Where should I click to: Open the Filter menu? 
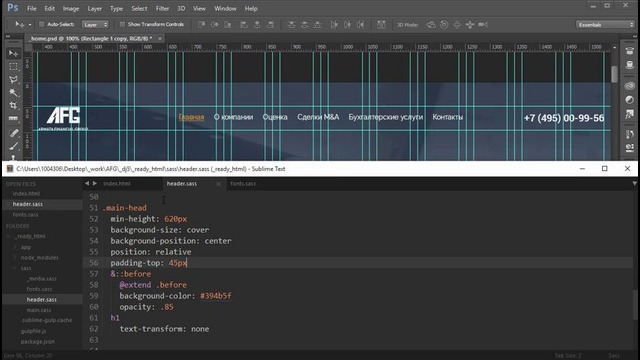point(162,8)
